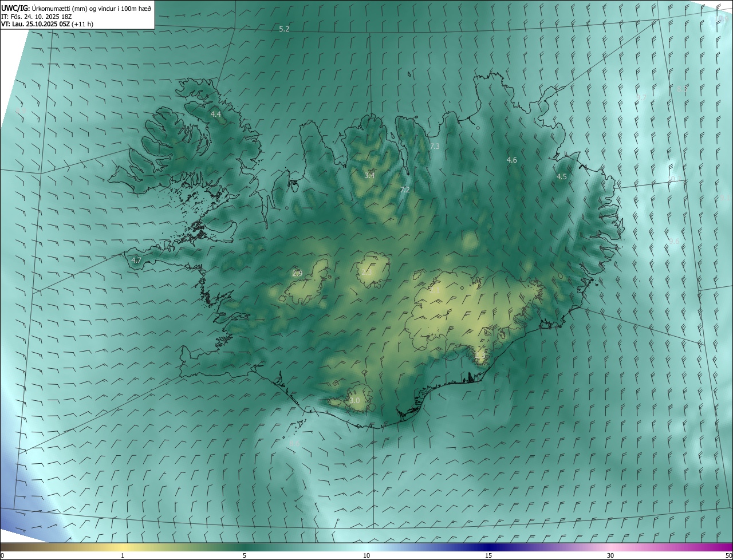The height and width of the screenshot is (560, 733).
Task: Click the 7.2 value on the map
Action: [x=405, y=190]
